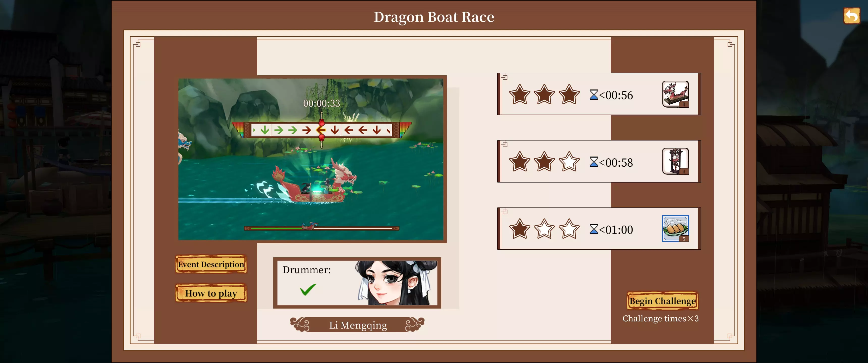Image resolution: width=868 pixels, height=363 pixels.
Task: Select the zongzi rice dumpling reward icon
Action: coord(675,229)
